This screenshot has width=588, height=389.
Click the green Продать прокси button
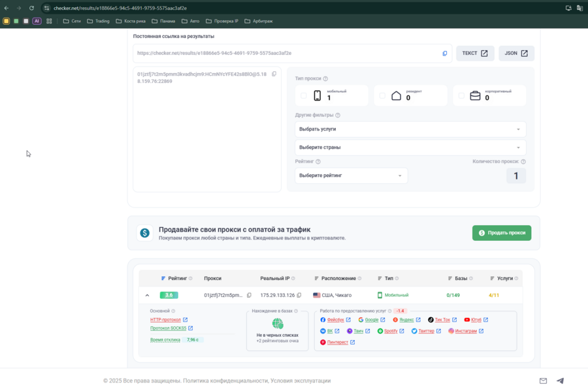click(x=502, y=233)
